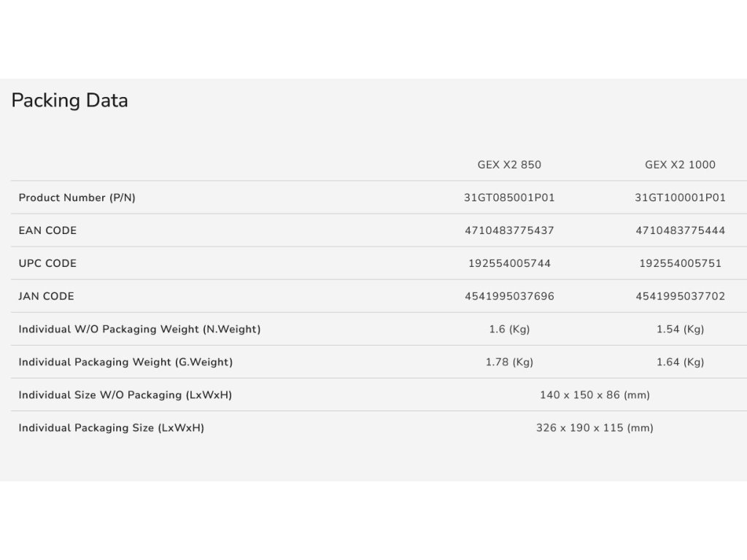Click UPC value 192554005744
747x560 pixels.
(x=509, y=263)
